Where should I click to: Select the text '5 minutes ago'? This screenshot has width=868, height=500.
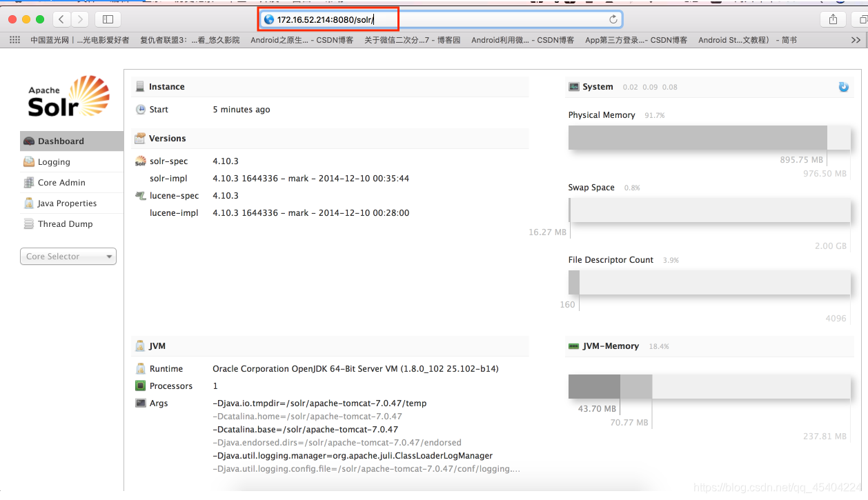point(241,109)
